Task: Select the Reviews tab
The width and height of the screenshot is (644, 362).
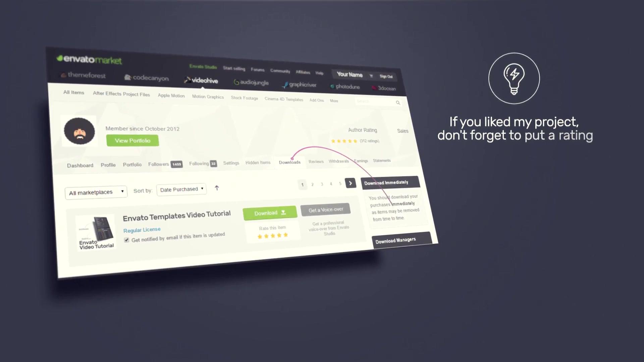Action: point(316,161)
